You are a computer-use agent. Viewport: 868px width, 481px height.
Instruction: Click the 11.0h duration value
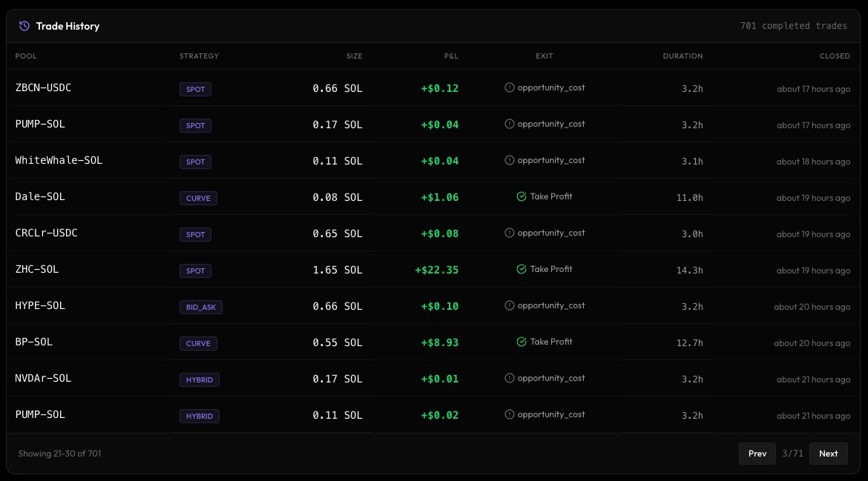(690, 197)
